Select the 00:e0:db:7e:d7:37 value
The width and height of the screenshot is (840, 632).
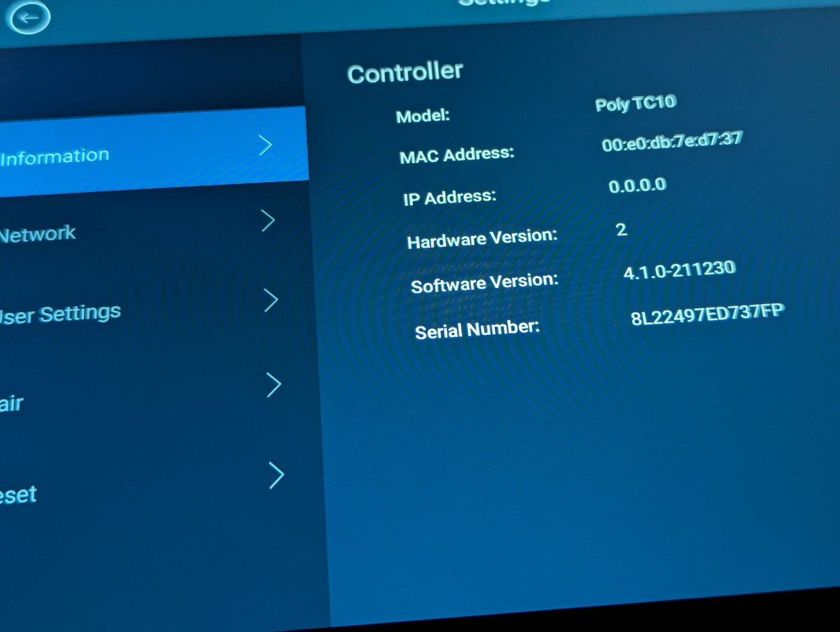point(672,141)
